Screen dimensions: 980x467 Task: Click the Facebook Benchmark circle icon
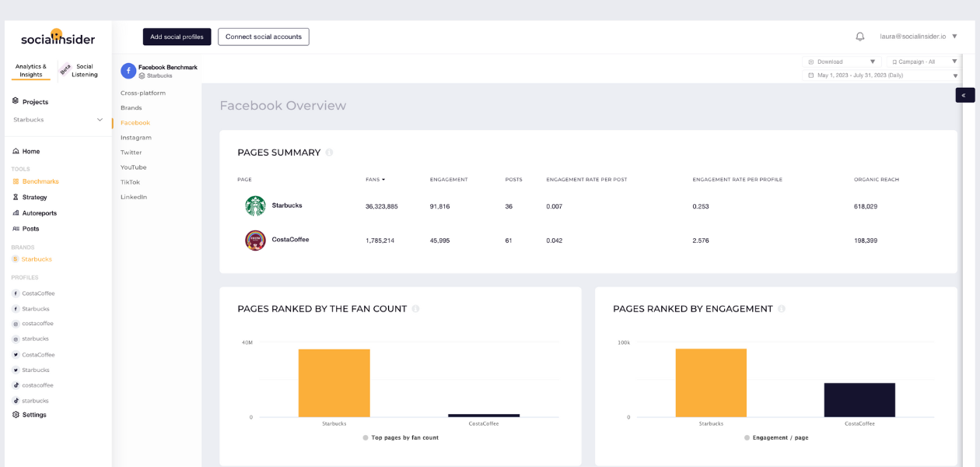128,71
